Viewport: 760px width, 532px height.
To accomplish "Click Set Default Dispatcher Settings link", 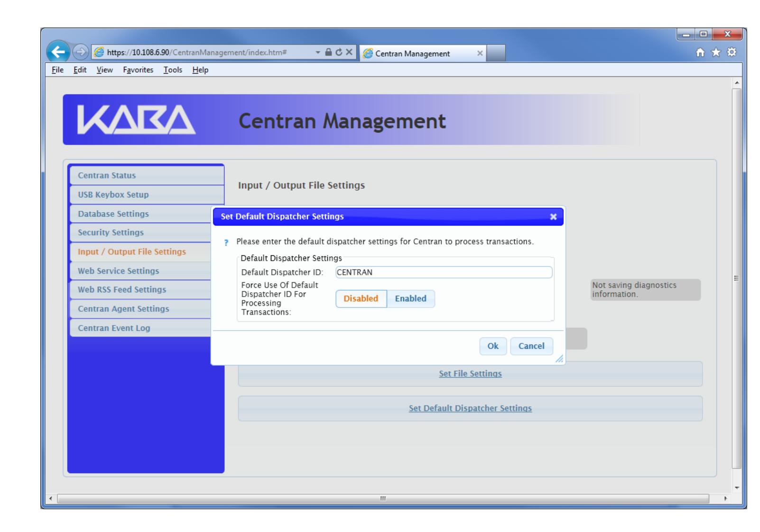I will point(470,408).
